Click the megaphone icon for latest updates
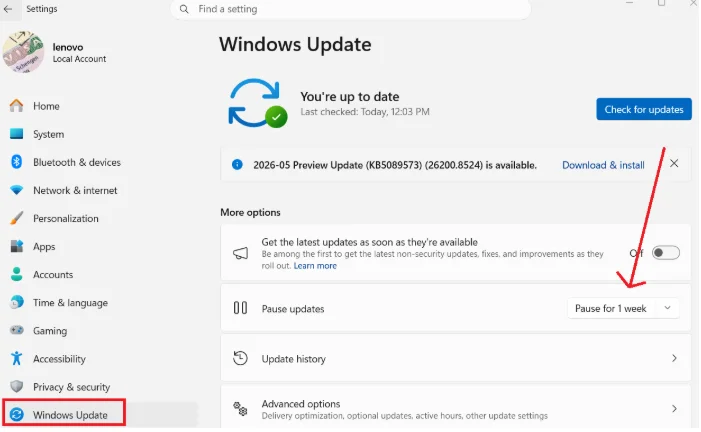This screenshot has width=701, height=432. pos(241,254)
